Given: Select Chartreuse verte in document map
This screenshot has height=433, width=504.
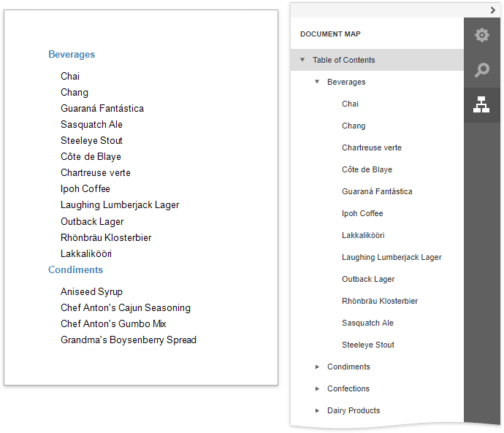Looking at the screenshot, I should (x=371, y=147).
